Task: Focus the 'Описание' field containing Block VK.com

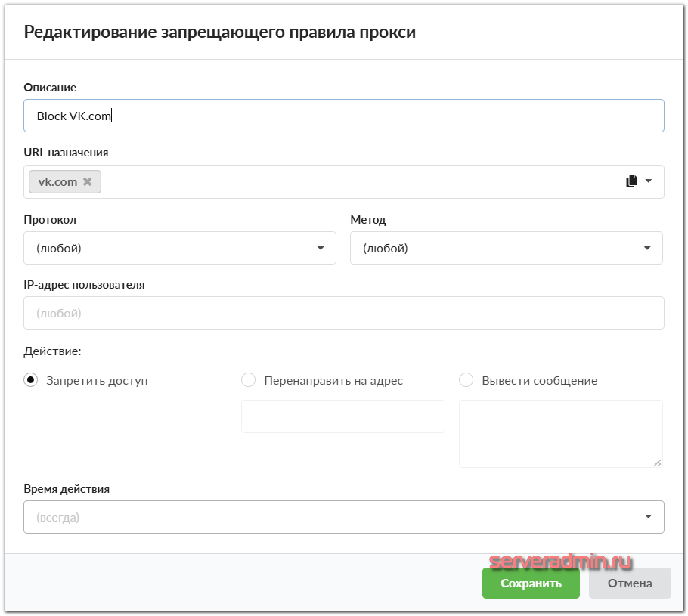Action: click(x=343, y=116)
